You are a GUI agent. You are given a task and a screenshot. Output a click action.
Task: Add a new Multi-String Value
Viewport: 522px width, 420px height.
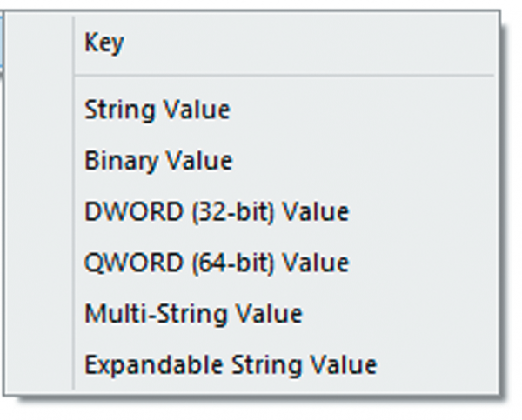pos(192,313)
